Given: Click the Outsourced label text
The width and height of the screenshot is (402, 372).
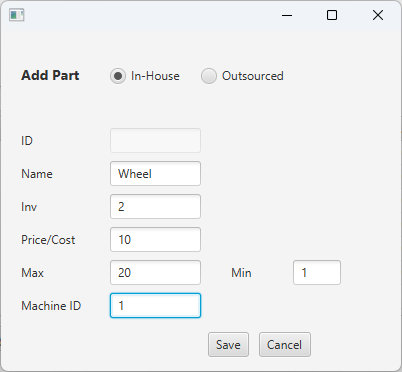Looking at the screenshot, I should coord(253,76).
